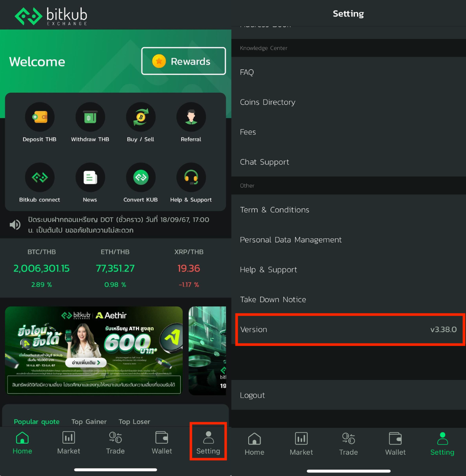Tap the Bitkub connect icon
The height and width of the screenshot is (476, 466).
click(40, 177)
